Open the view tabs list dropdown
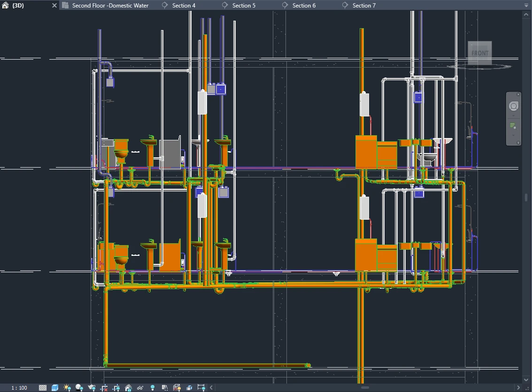The image size is (532, 392). 526,6
